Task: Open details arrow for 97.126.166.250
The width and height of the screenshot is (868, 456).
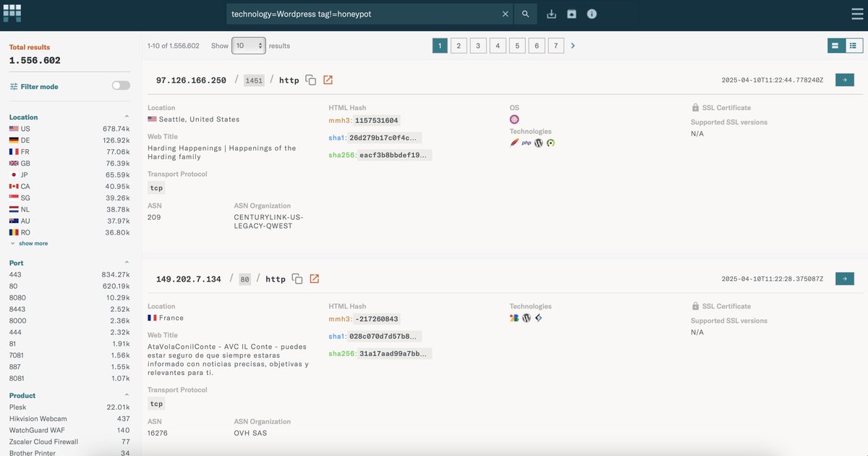Action: pyautogui.click(x=844, y=80)
